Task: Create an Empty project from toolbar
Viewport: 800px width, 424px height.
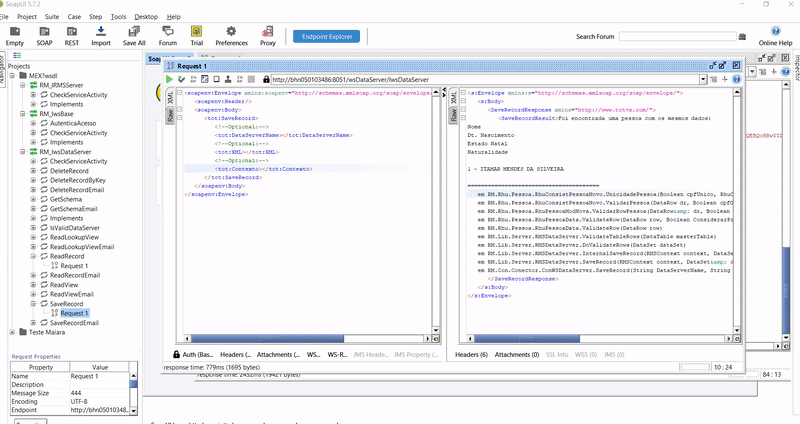Action: point(15,36)
